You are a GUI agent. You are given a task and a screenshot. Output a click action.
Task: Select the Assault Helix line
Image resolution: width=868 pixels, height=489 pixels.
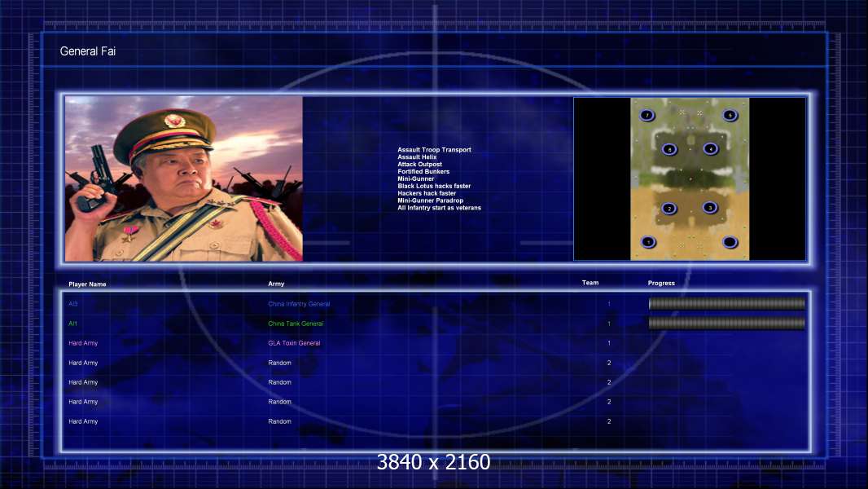tap(417, 156)
